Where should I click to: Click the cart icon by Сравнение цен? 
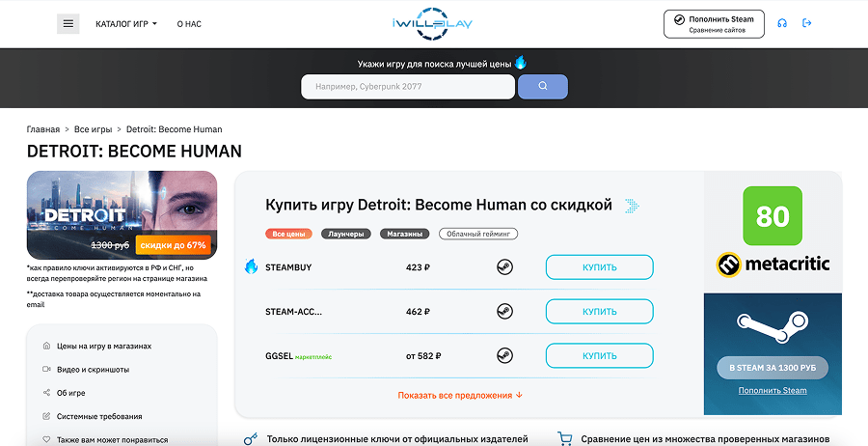click(564, 439)
